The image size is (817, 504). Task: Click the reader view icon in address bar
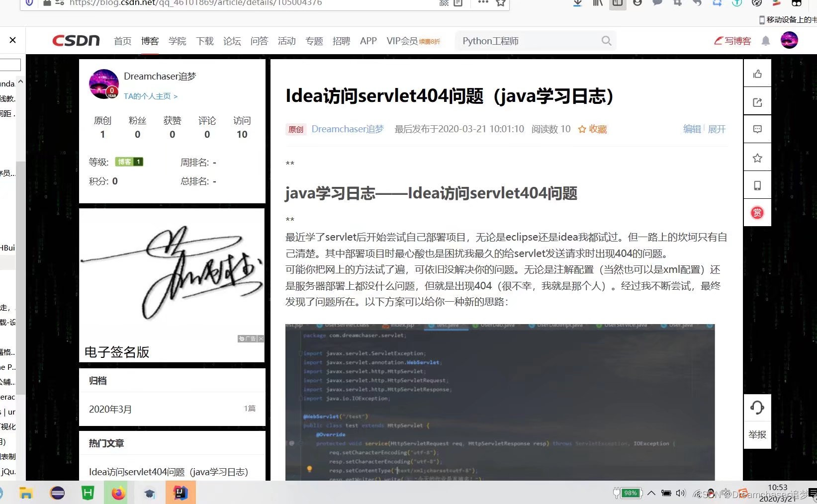tap(458, 2)
